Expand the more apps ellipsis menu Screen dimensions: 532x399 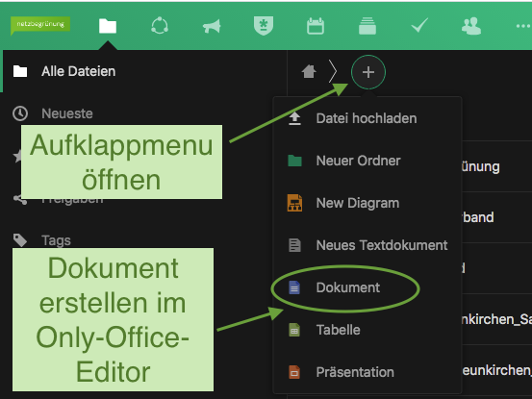pyautogui.click(x=523, y=26)
